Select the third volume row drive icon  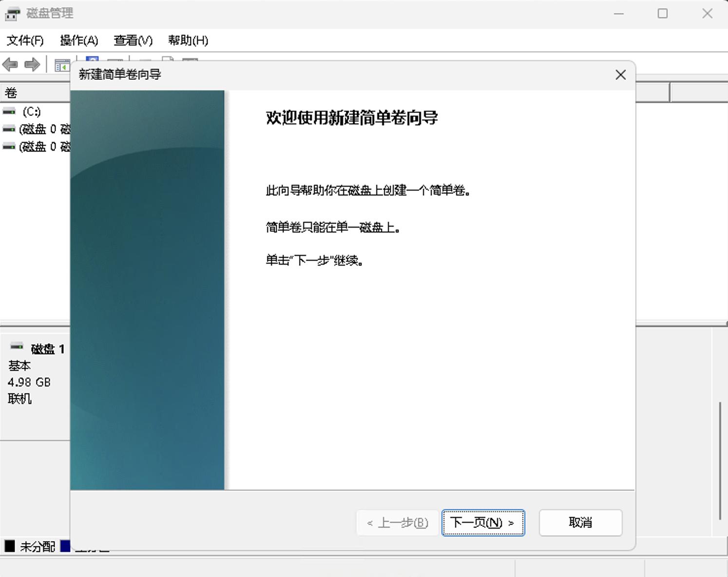pyautogui.click(x=9, y=147)
